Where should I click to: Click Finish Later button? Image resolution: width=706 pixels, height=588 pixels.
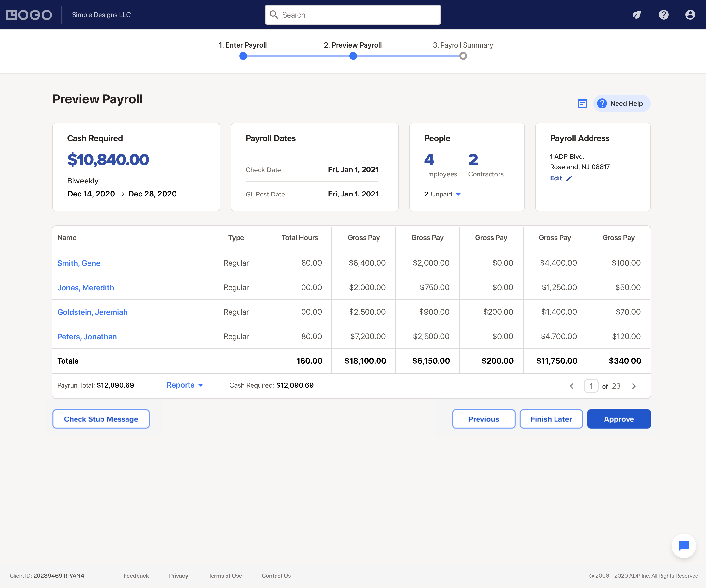551,419
